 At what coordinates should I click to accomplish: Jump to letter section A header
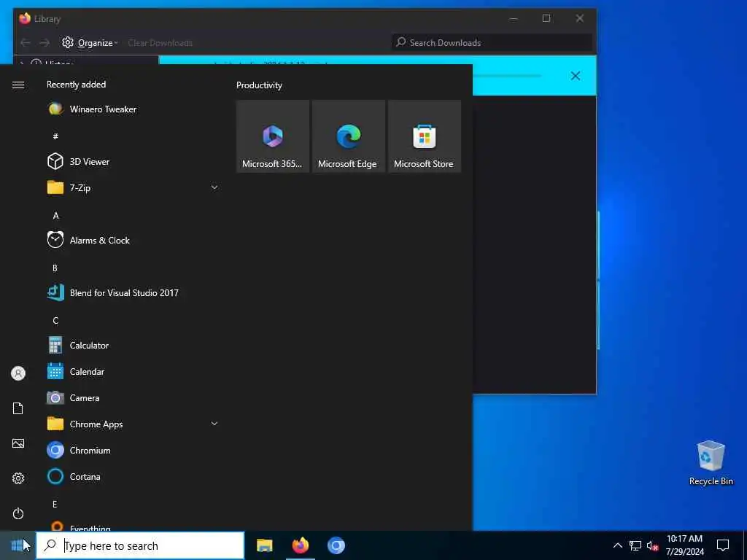(x=55, y=216)
